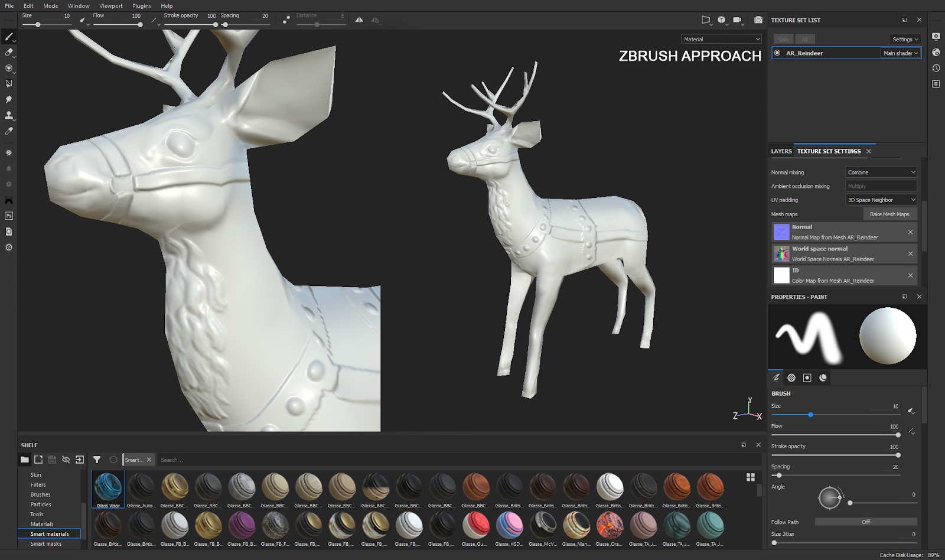This screenshot has width=945, height=560.
Task: Click the camera screenshot icon
Action: 758,20
